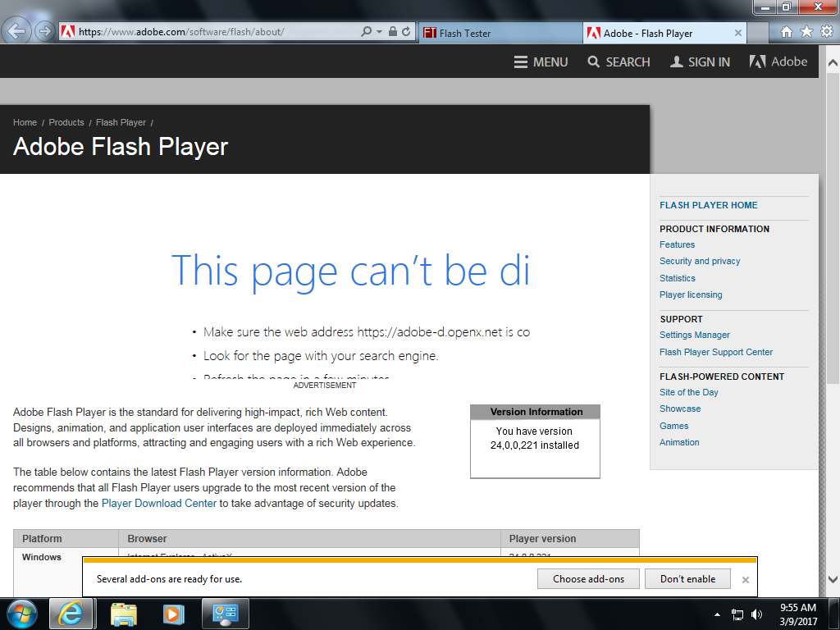Viewport: 840px width, 630px height.
Task: Click the Adobe favicon in address bar
Action: click(67, 32)
